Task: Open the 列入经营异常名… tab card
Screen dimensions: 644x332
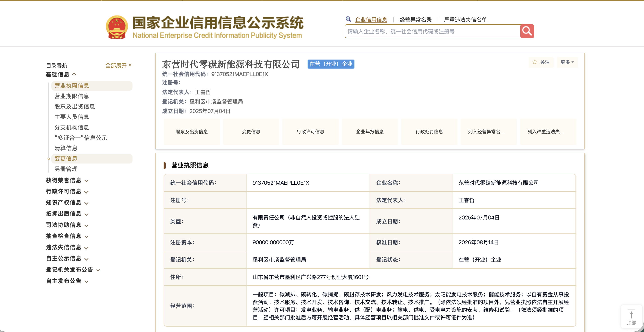Action: tap(489, 131)
